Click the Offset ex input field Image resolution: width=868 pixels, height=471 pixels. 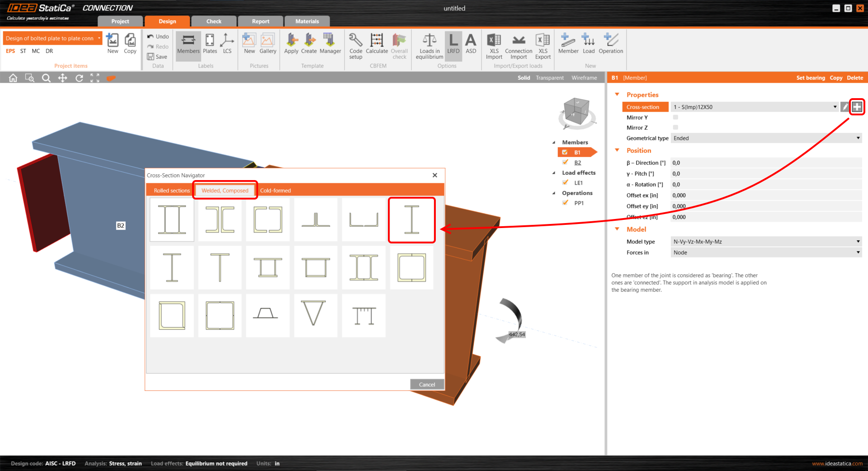(766, 195)
